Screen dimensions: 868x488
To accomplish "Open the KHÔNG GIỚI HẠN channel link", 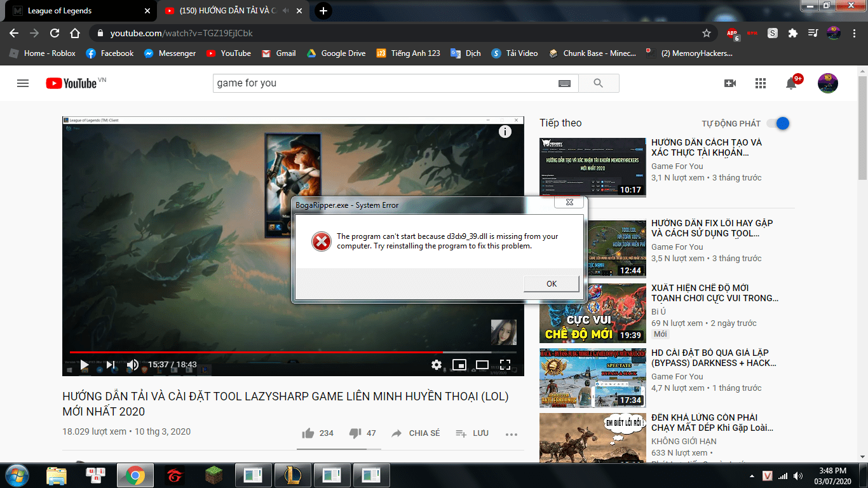I will tap(684, 441).
